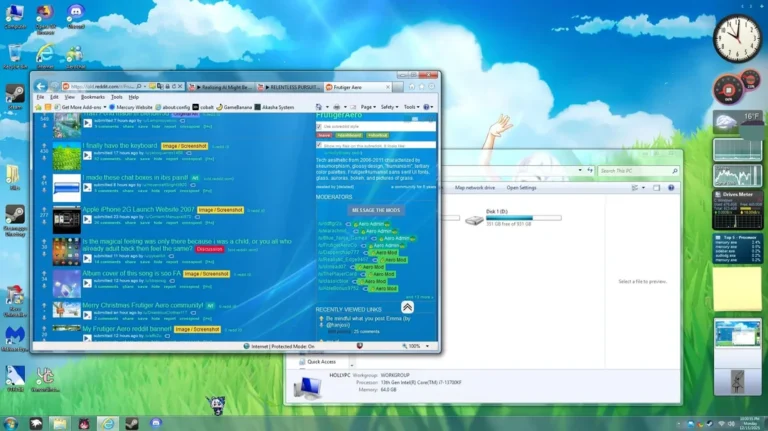Open the Discord desktop icon
768x431 pixels.
pyautogui.click(x=75, y=14)
